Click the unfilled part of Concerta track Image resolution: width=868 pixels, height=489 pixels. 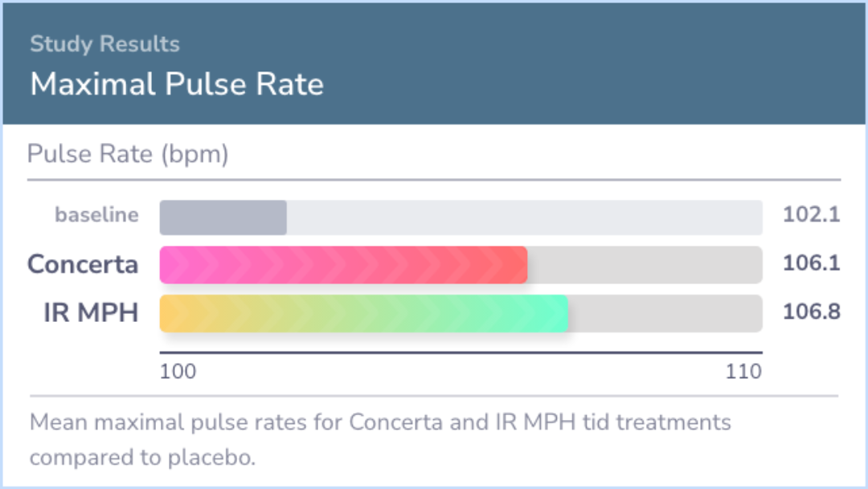coord(645,265)
